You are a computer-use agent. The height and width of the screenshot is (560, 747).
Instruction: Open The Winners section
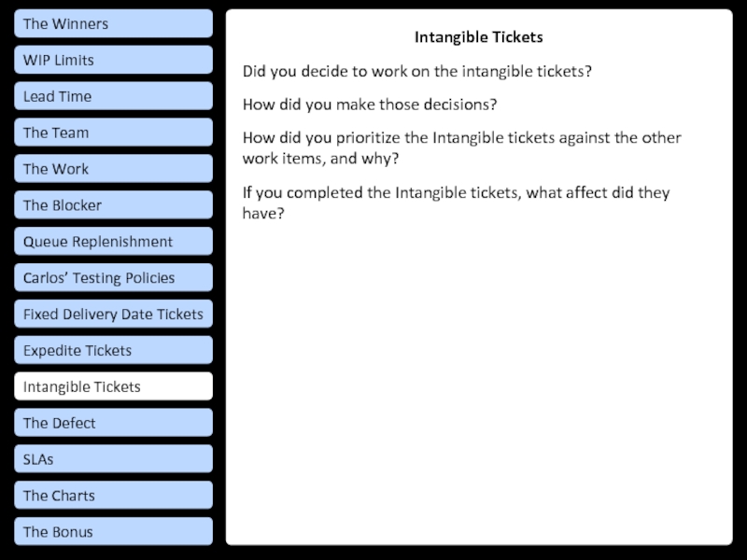[113, 23]
